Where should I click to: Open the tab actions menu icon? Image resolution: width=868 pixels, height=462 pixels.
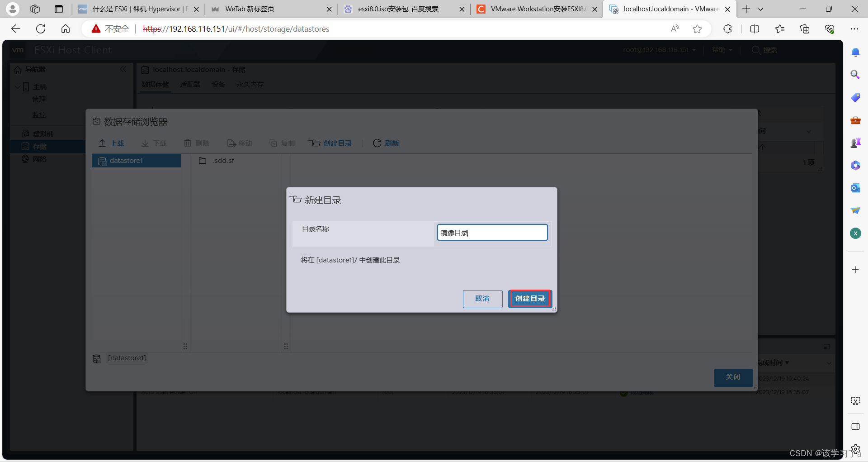click(59, 9)
